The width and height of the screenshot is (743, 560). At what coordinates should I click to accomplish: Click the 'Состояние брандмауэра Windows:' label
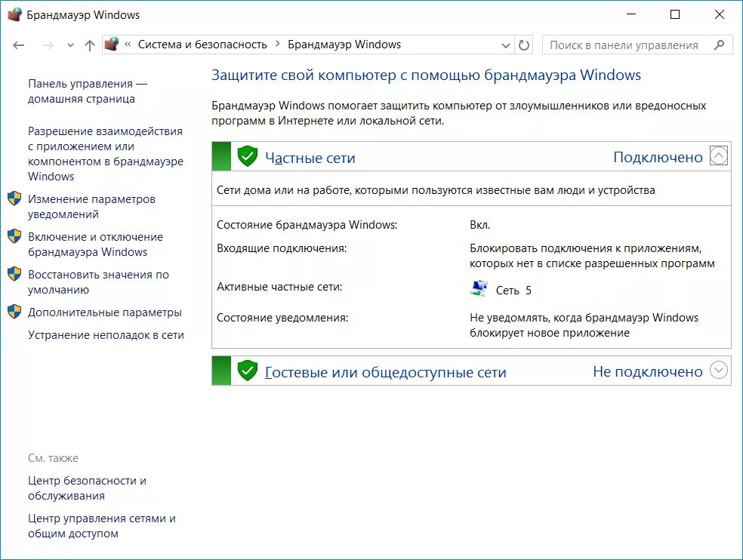coord(307,225)
